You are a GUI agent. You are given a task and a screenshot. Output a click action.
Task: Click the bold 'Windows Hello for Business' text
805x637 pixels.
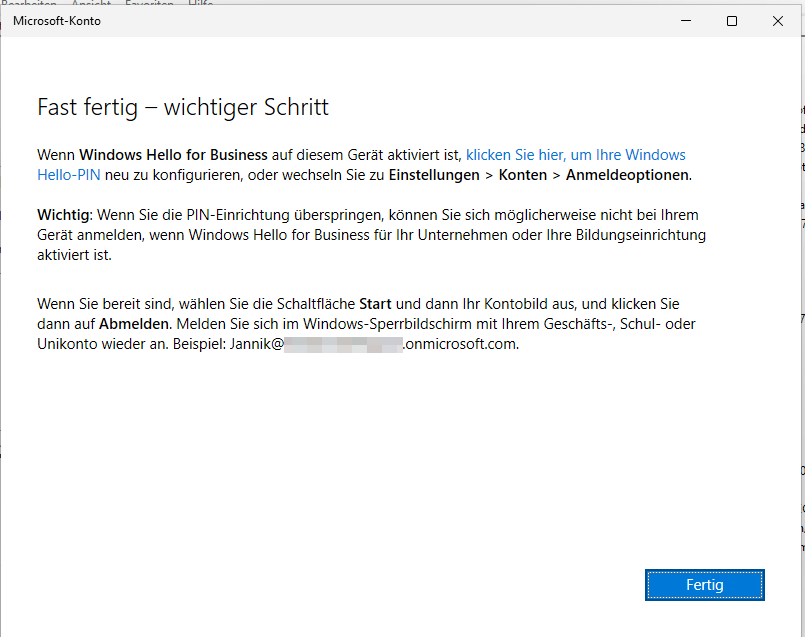[173, 155]
